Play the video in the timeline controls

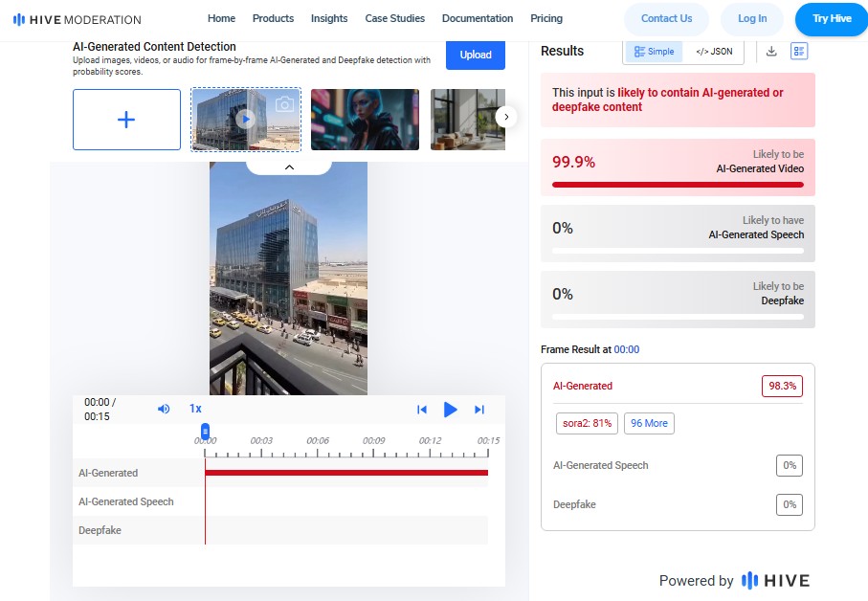[x=450, y=410]
